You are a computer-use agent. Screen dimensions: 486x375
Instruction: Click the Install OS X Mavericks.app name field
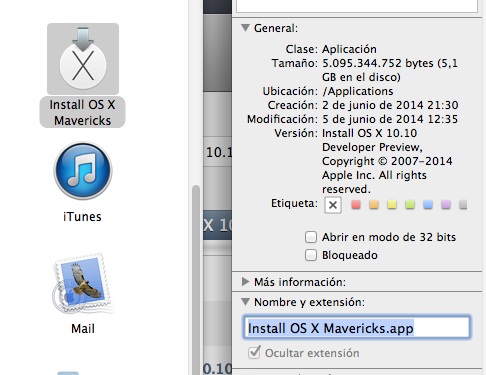pos(356,328)
